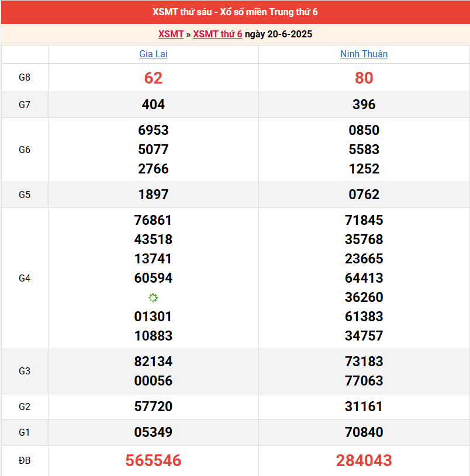The width and height of the screenshot is (470, 476).
Task: Click Ninh Thuận G5 number 0762
Action: click(364, 194)
